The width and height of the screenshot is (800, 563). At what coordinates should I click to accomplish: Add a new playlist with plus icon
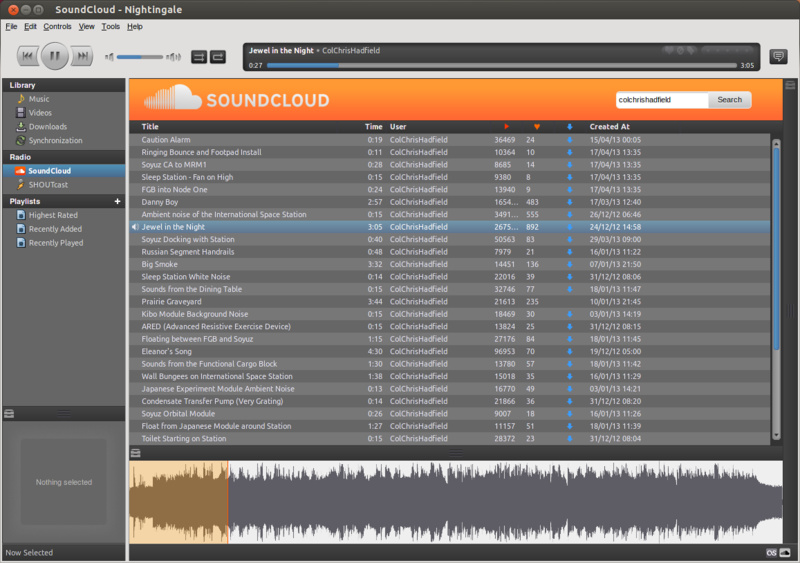(x=117, y=202)
